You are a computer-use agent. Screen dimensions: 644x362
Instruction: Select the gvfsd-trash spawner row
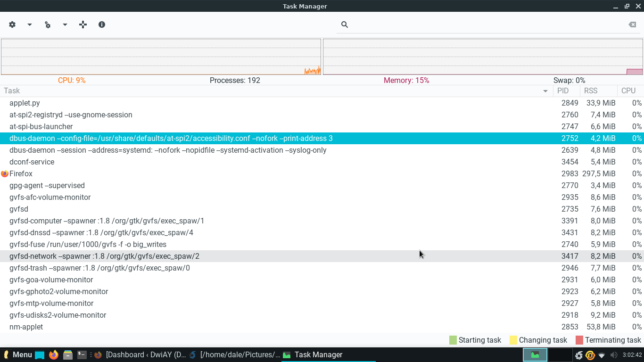coord(322,268)
